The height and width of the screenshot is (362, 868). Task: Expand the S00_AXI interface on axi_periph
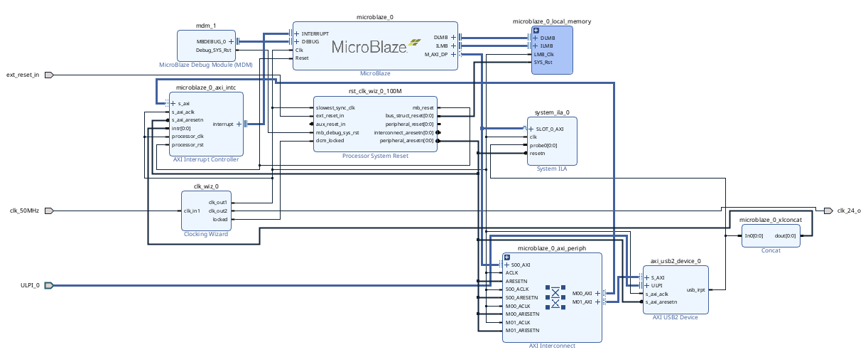(x=506, y=265)
